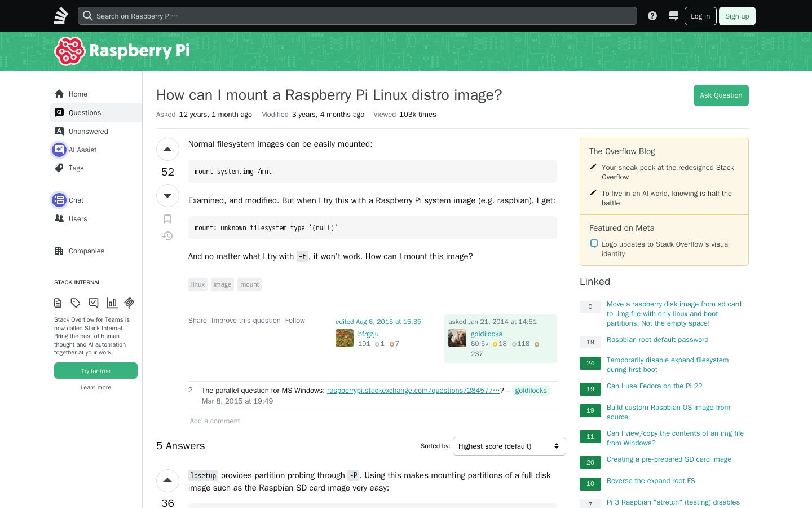This screenshot has height=508, width=812.
Task: Open linked 'Can I use Fedora on the Pi 2?'
Action: click(654, 386)
